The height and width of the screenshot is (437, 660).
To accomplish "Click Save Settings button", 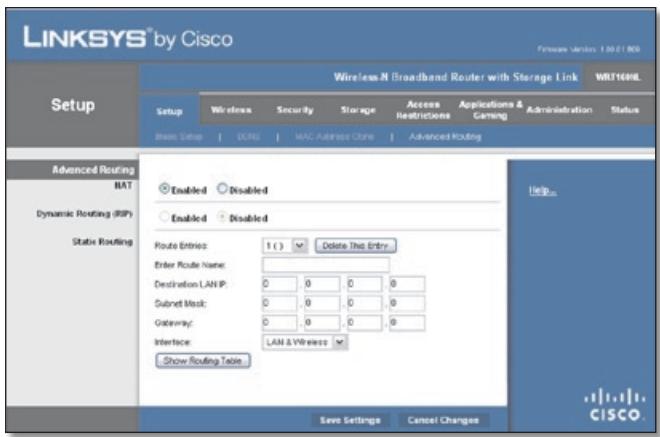I will pos(350,420).
